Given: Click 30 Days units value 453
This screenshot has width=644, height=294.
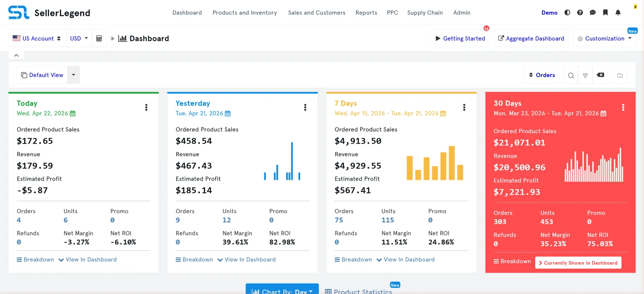Looking at the screenshot, I should coord(547,222).
